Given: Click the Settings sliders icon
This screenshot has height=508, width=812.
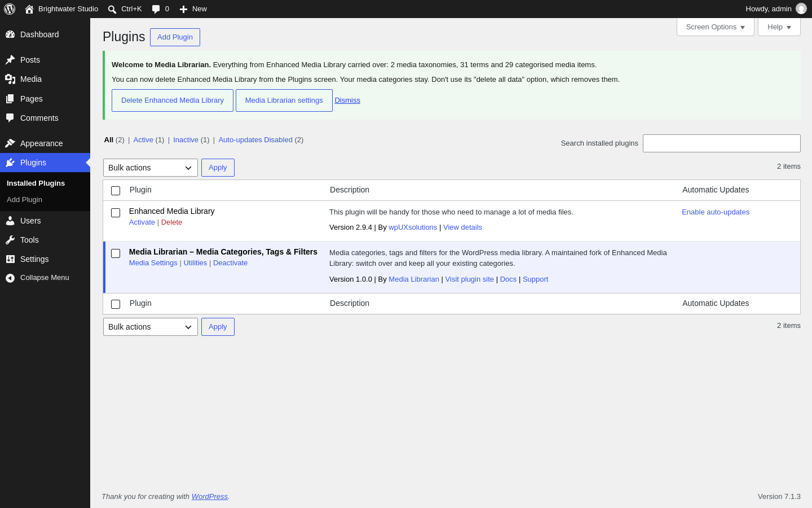Looking at the screenshot, I should (10, 259).
